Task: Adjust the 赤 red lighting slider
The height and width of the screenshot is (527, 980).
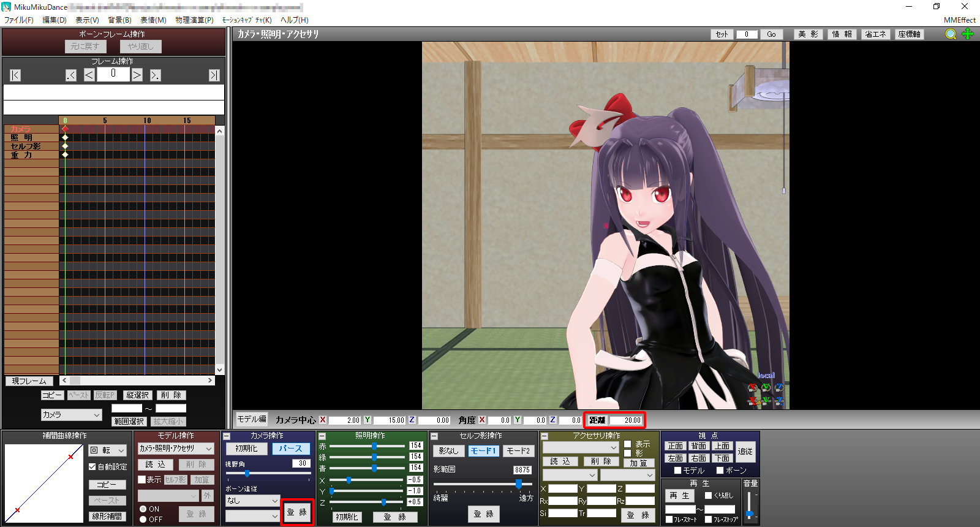Action: (x=366, y=446)
